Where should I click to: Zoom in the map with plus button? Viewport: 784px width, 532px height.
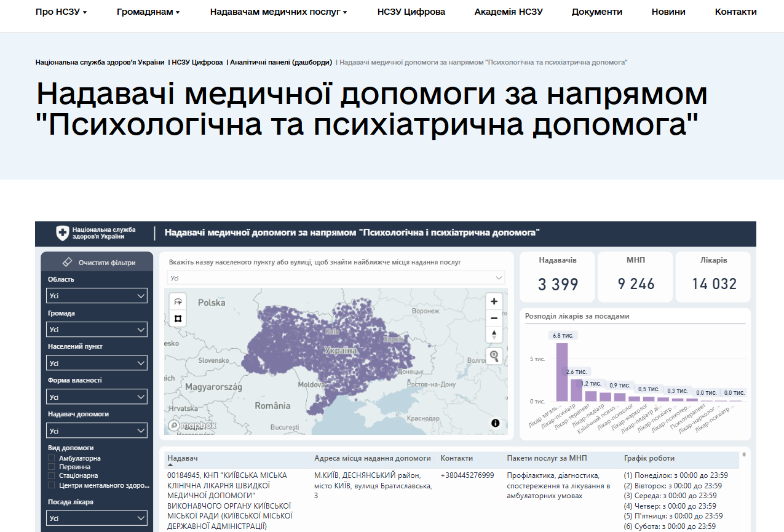point(494,301)
